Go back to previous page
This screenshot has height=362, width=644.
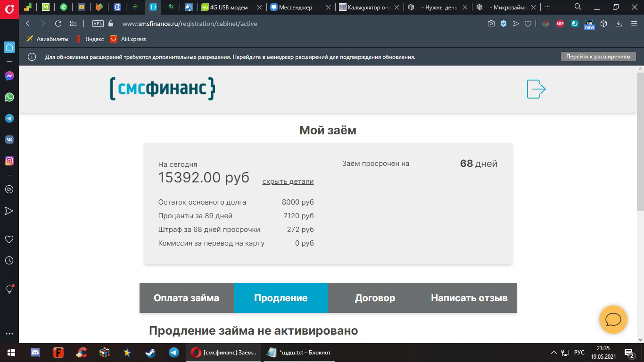(28, 24)
